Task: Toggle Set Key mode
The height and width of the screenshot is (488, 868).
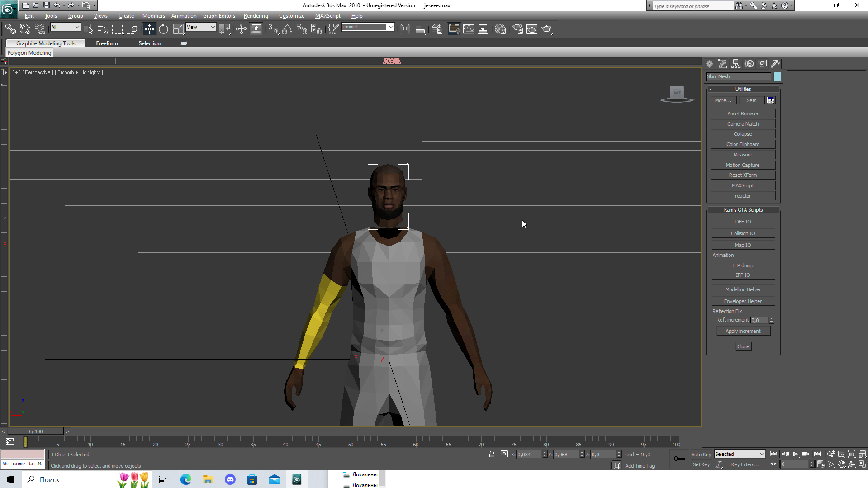Action: point(701,464)
